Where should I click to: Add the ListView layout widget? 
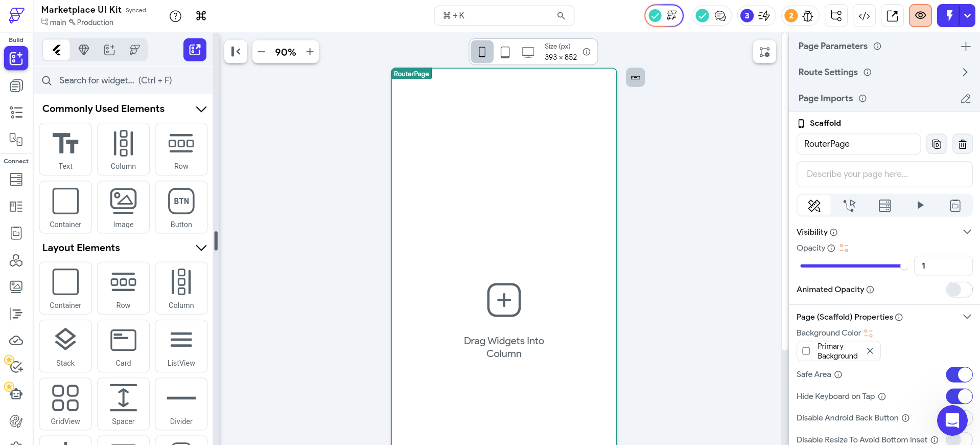[181, 346]
